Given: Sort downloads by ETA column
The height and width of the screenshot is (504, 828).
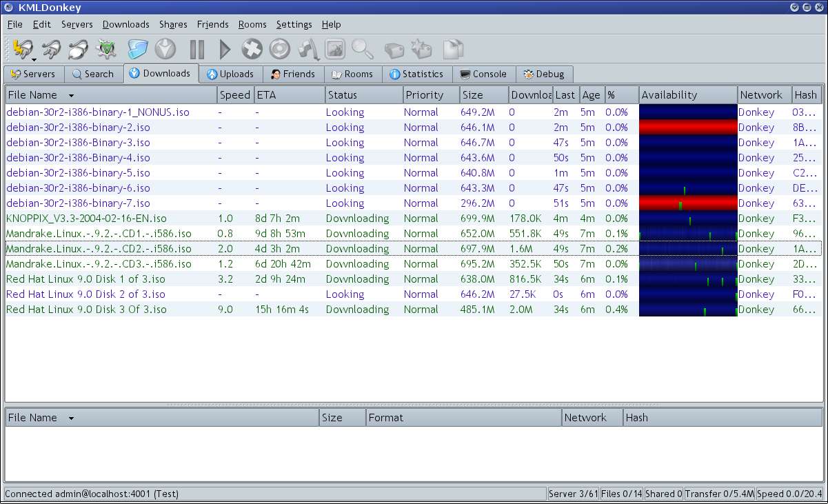Looking at the screenshot, I should pos(290,95).
